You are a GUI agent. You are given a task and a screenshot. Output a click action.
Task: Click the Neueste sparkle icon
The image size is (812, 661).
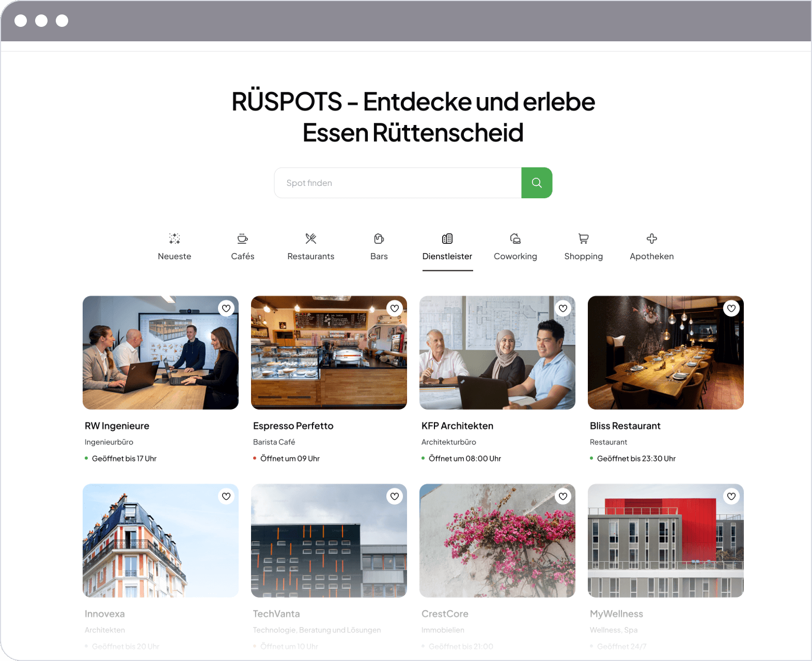[x=175, y=239]
